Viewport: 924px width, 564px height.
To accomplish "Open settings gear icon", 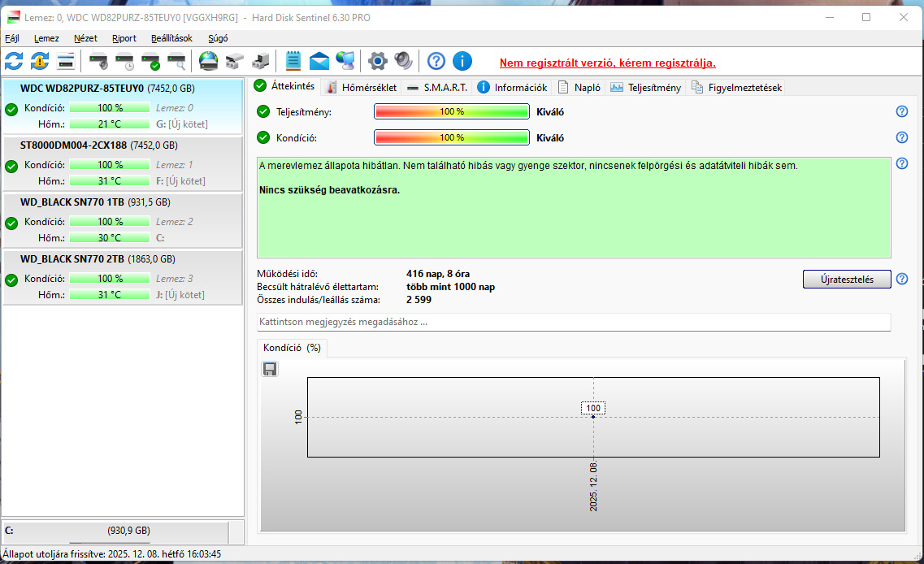I will pyautogui.click(x=378, y=61).
